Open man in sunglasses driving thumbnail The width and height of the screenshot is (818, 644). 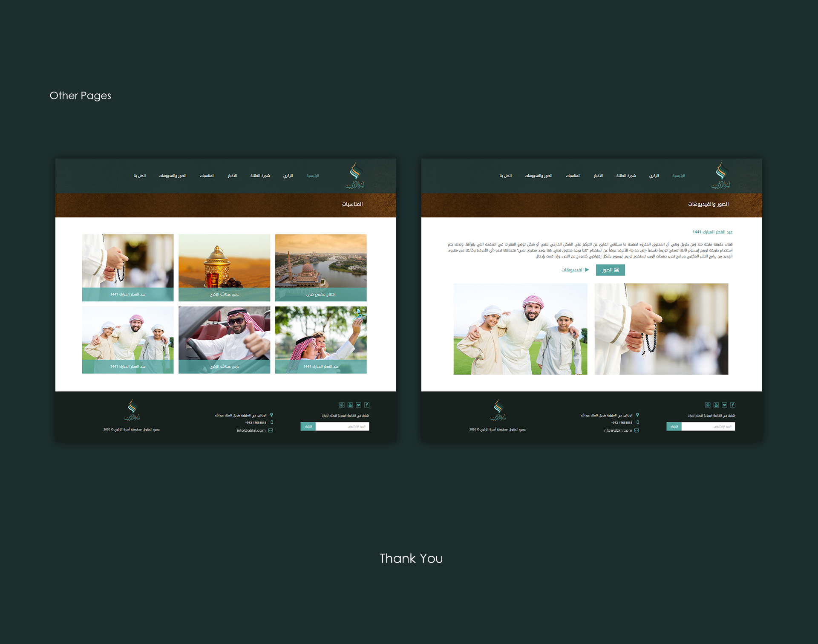[x=224, y=340]
